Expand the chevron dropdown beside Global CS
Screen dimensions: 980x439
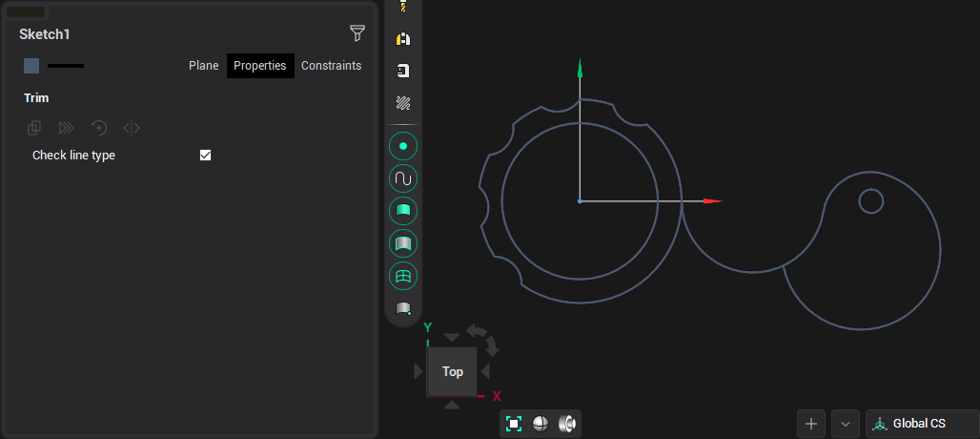846,424
